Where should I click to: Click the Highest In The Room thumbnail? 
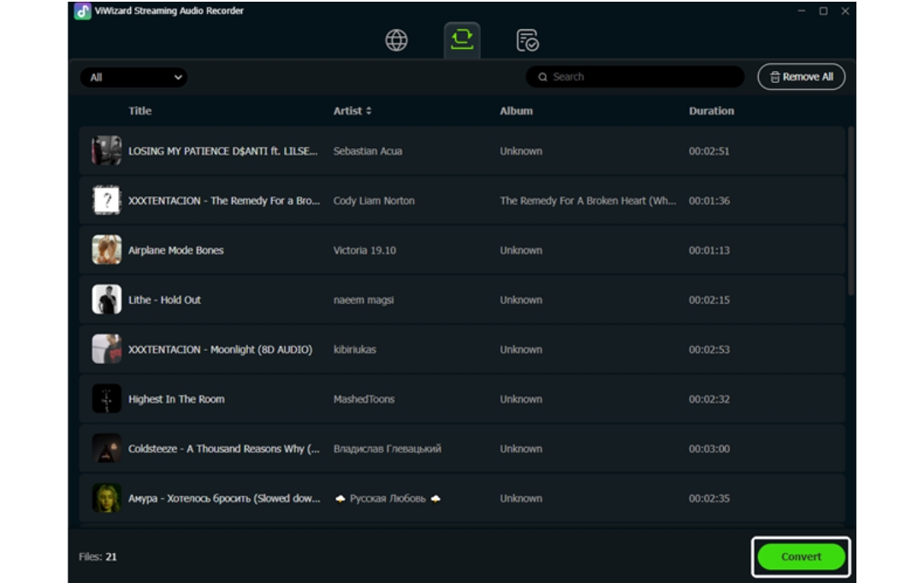pyautogui.click(x=107, y=399)
